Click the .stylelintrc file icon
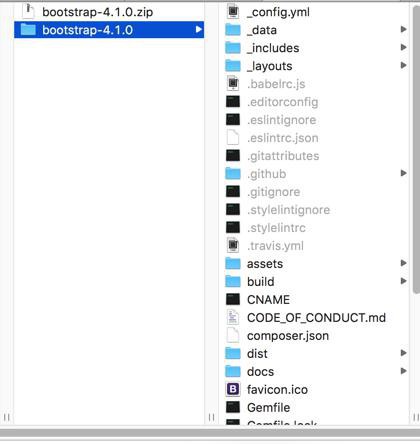Image resolution: width=420 pixels, height=444 pixels. (x=233, y=228)
